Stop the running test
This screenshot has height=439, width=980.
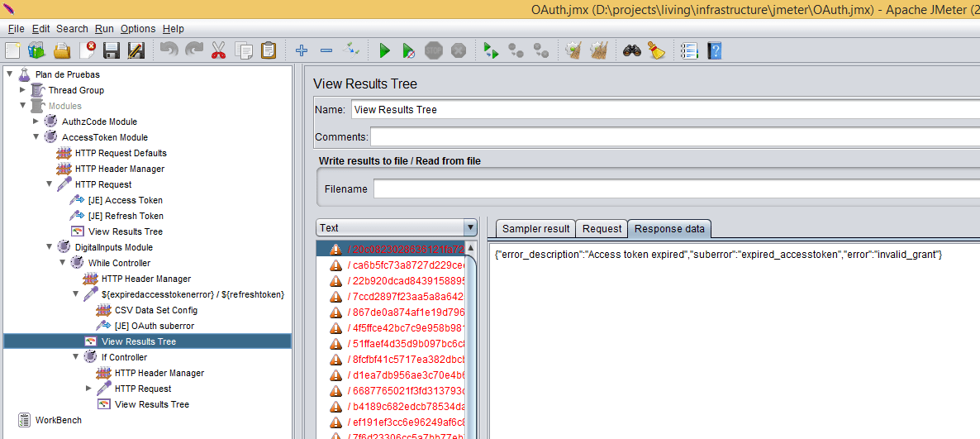[x=434, y=50]
